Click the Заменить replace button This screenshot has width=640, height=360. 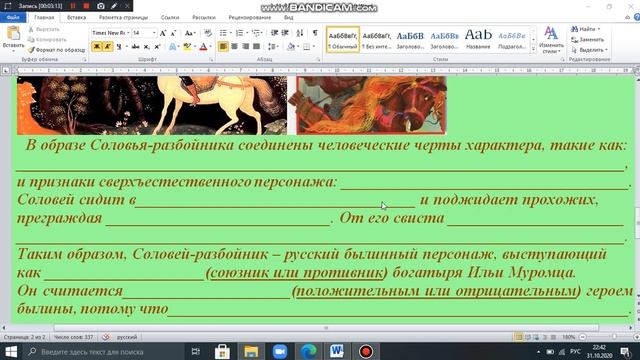point(587,40)
